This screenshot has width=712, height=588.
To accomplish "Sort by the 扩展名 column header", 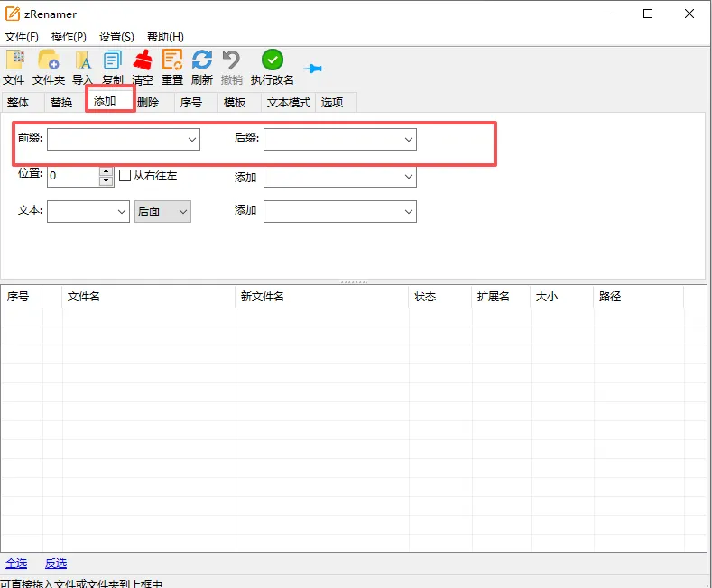I will (x=502, y=297).
